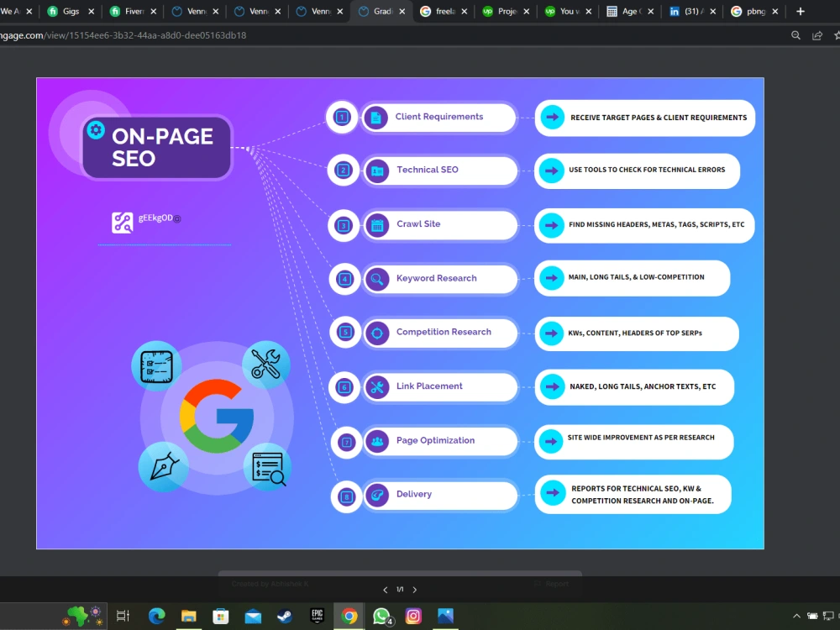Screen dimensions: 840x630
Task: Open a new browser tab
Action: click(801, 11)
